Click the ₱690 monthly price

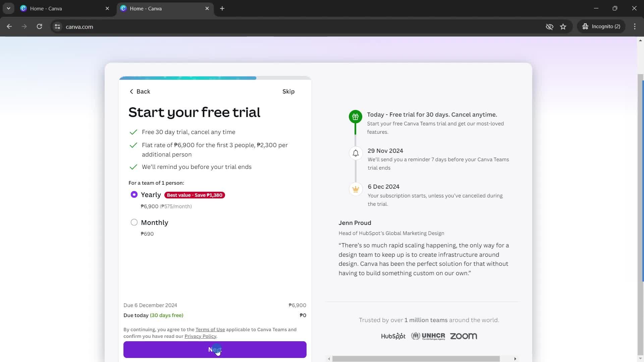(x=147, y=234)
